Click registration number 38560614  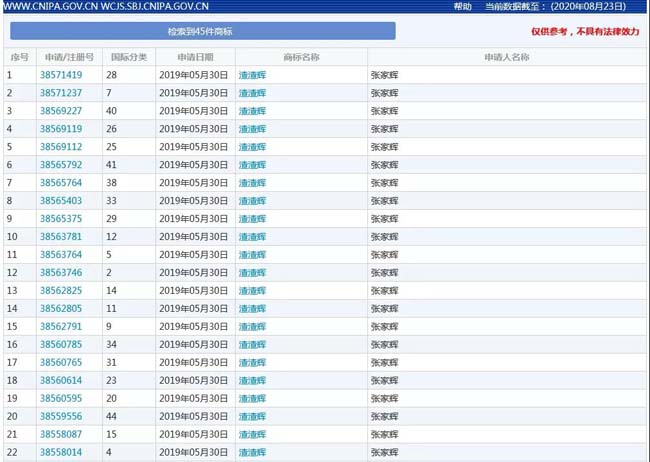tap(61, 381)
